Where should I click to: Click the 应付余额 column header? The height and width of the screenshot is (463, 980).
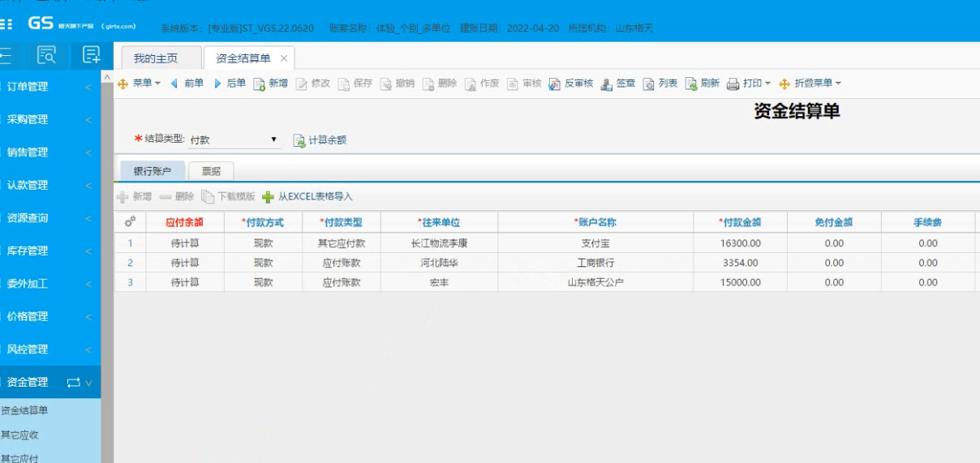pyautogui.click(x=185, y=222)
